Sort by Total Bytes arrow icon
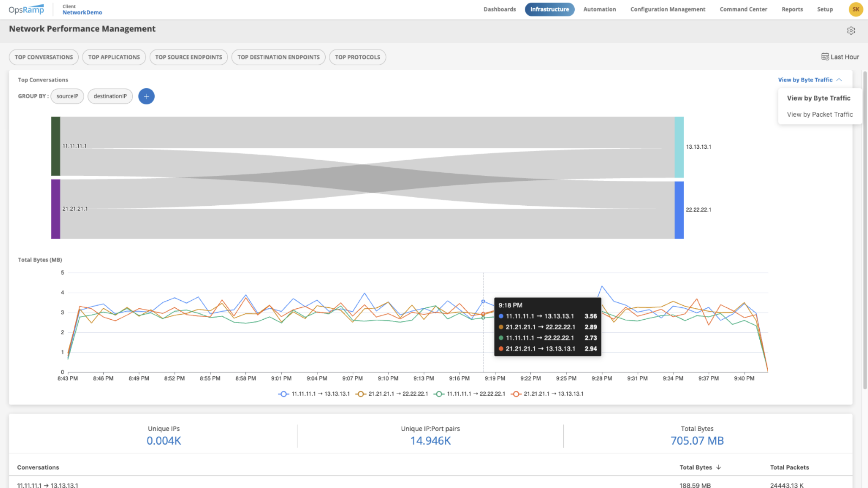This screenshot has height=488, width=868. click(719, 467)
